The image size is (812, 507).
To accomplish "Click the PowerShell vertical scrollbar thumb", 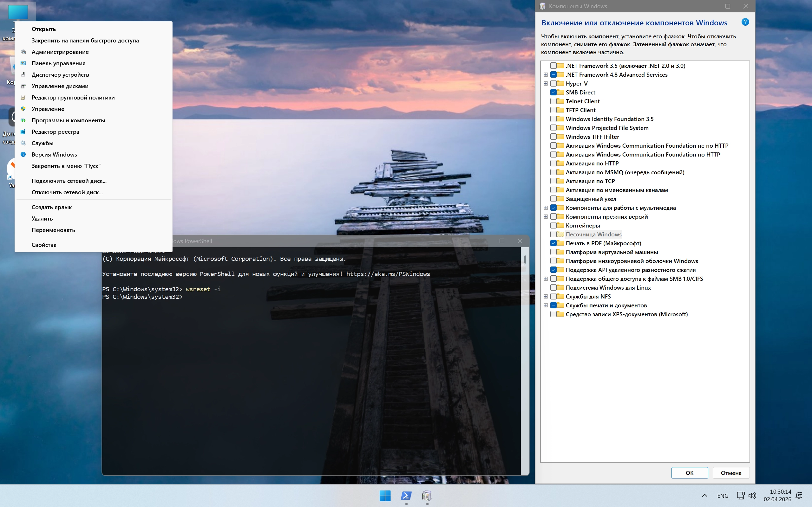I will 525,259.
